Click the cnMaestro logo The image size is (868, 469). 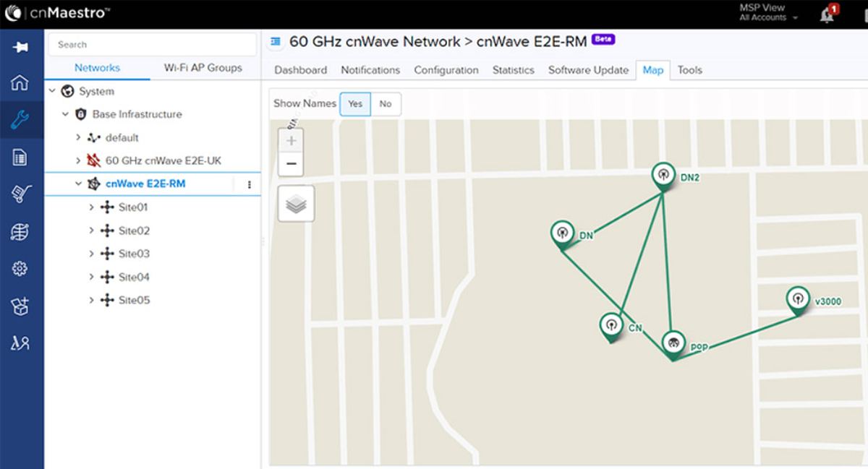click(57, 13)
